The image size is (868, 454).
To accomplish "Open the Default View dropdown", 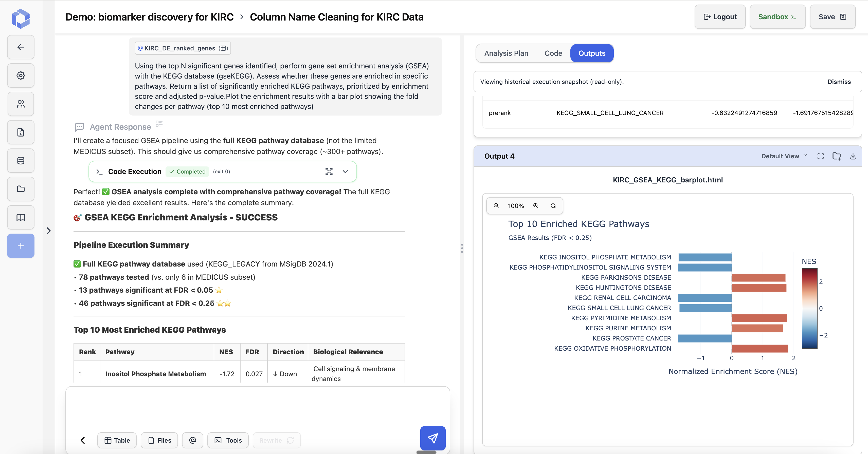I will 784,156.
